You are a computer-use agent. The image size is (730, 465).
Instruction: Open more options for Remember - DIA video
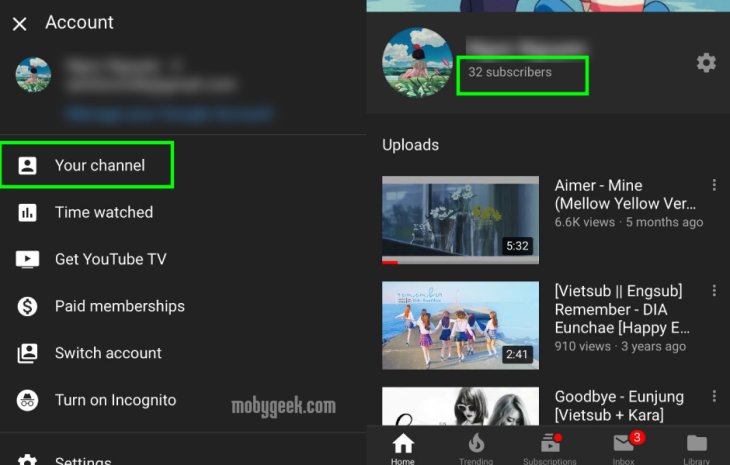(714, 291)
